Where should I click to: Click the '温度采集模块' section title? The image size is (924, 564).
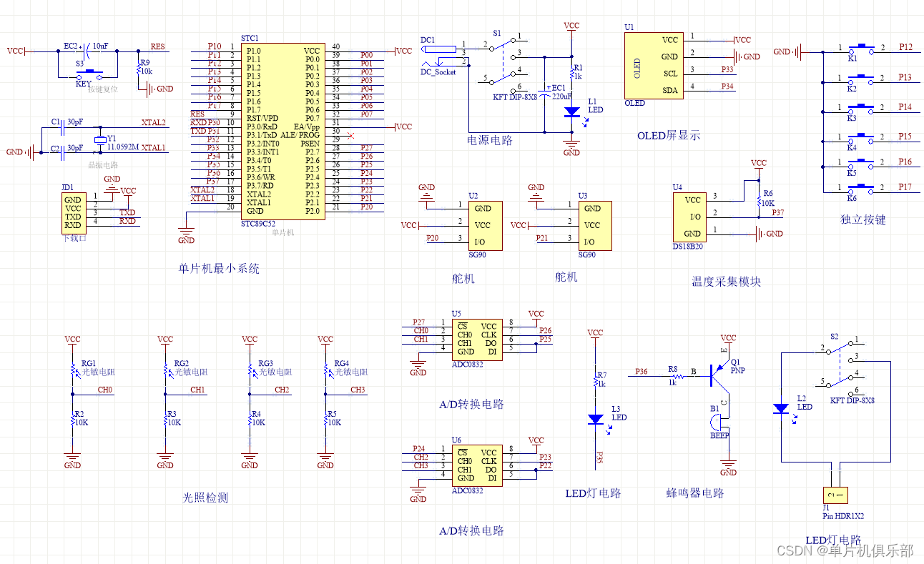click(x=727, y=282)
